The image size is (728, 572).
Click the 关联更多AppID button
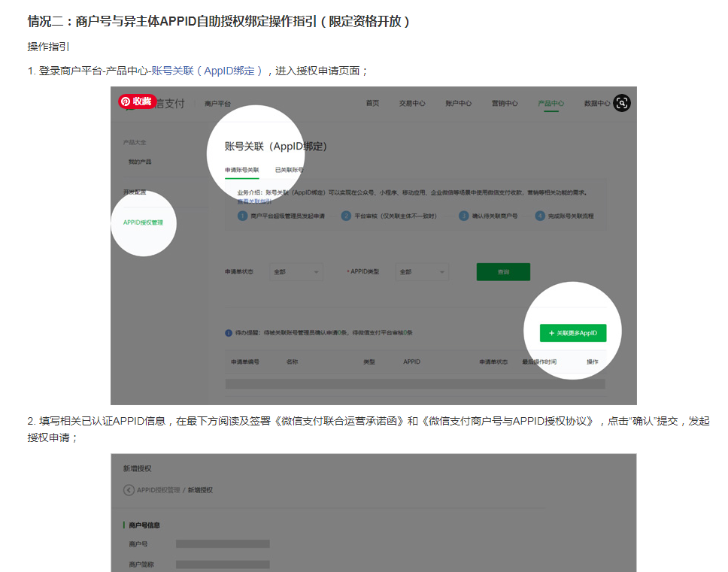tap(573, 333)
